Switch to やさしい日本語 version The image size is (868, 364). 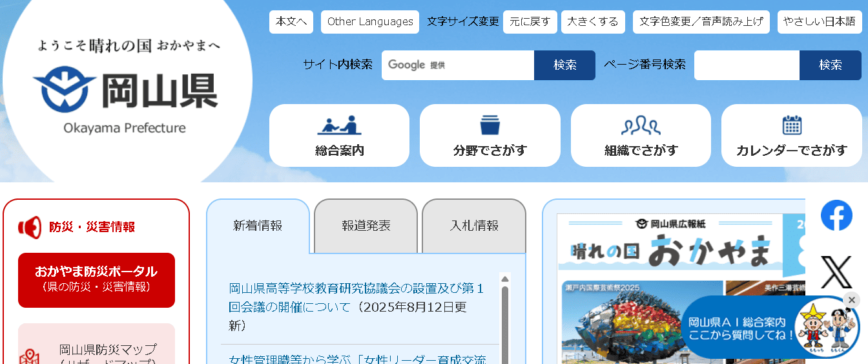(819, 22)
